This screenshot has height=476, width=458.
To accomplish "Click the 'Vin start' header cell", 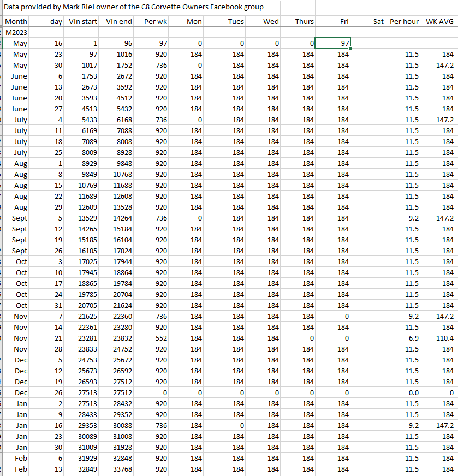I will [84, 22].
